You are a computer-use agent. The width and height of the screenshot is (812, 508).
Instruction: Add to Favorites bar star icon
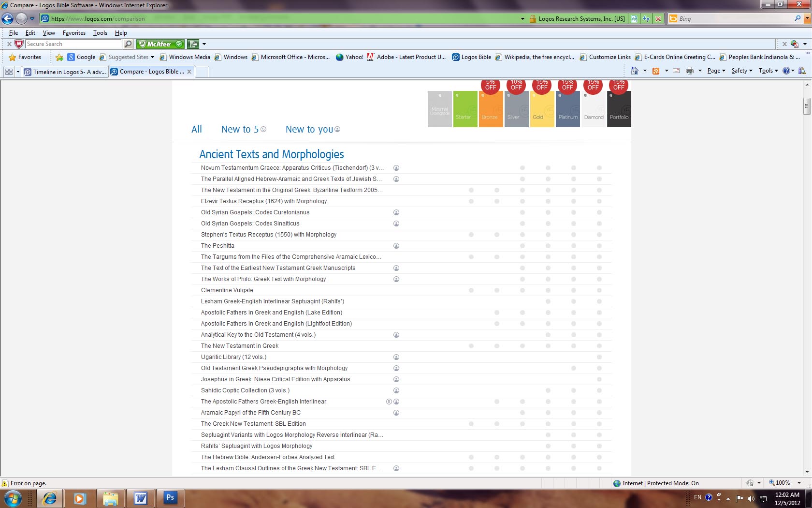(x=59, y=57)
